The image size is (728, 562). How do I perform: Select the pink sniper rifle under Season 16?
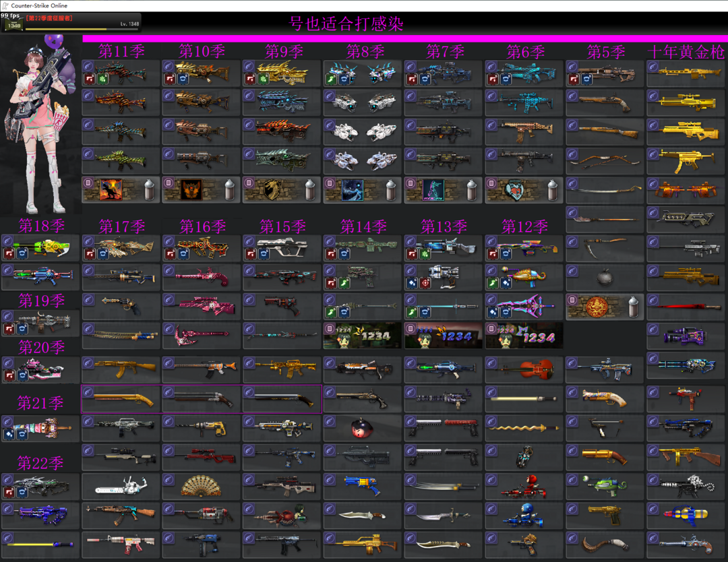point(201,307)
